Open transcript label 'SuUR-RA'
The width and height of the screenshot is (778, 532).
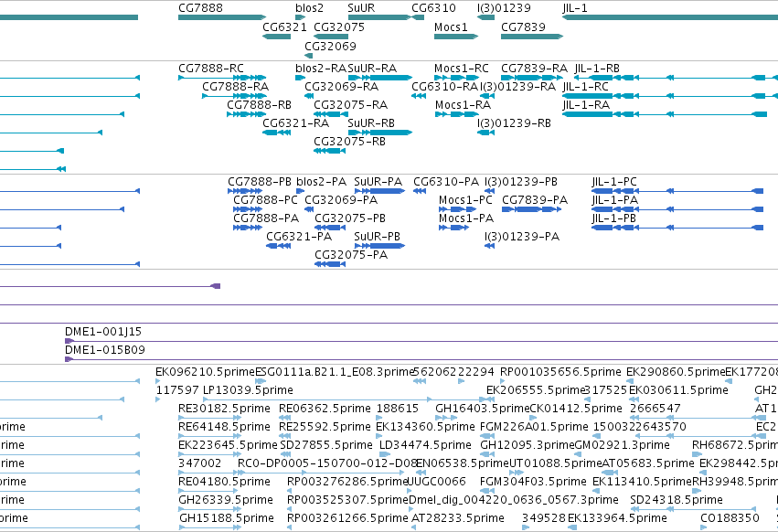coord(372,68)
